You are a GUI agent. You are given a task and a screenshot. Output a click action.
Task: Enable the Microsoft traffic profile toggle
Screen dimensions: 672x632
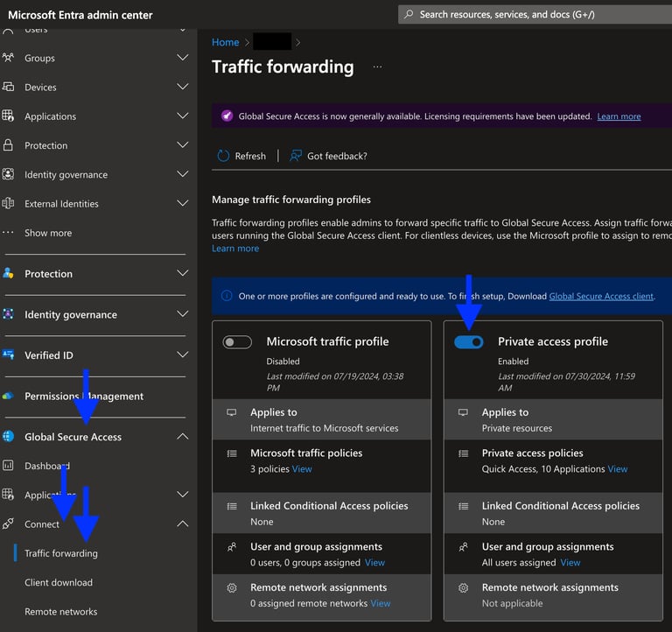pyautogui.click(x=237, y=341)
